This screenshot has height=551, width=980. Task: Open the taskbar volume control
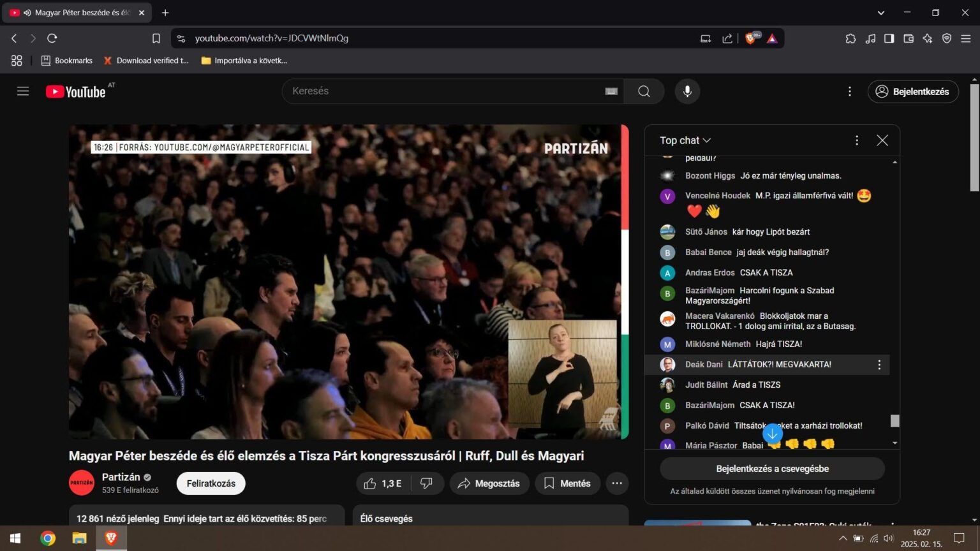888,538
